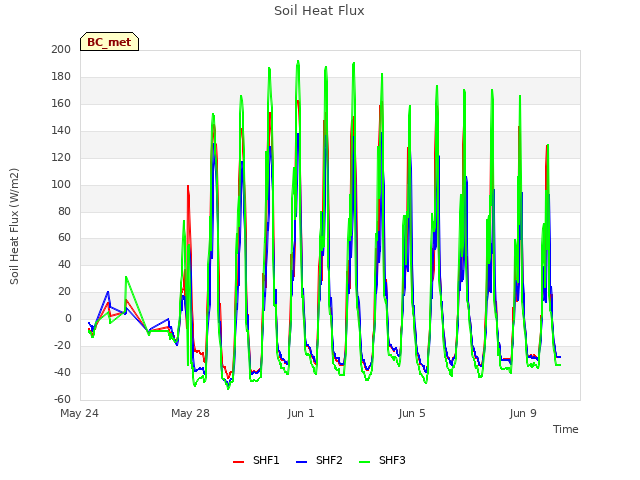Click the -20 y-axis tick label
The height and width of the screenshot is (480, 640).
coord(62,345)
